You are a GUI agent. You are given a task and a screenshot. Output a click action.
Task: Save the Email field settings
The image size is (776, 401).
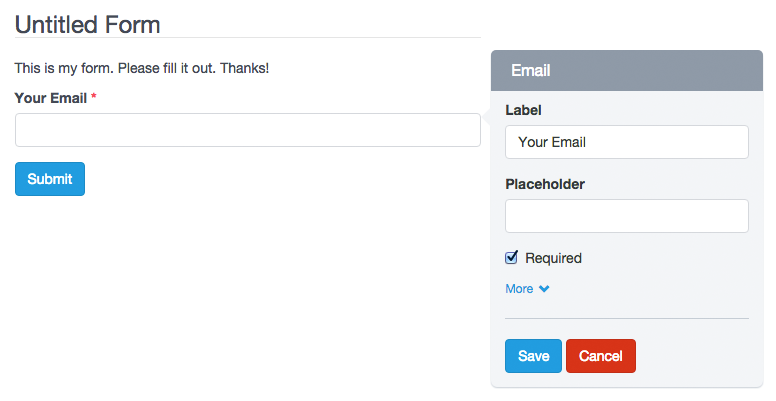[533, 356]
